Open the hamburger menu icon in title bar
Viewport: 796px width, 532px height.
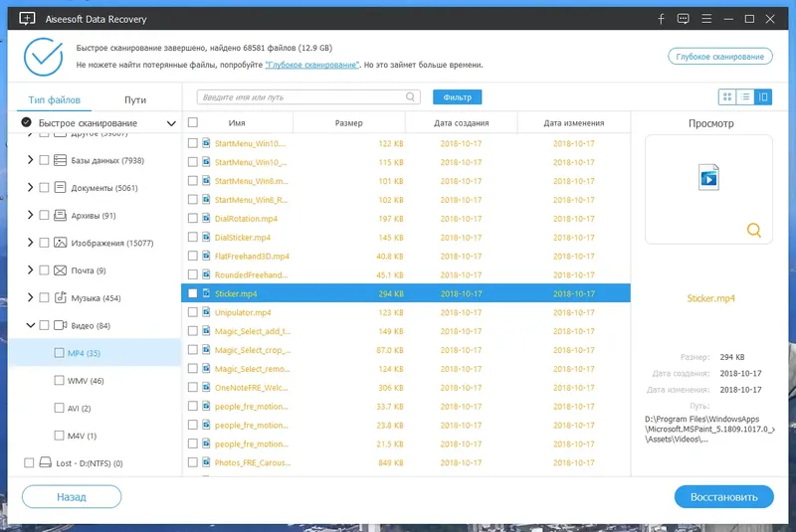(706, 19)
